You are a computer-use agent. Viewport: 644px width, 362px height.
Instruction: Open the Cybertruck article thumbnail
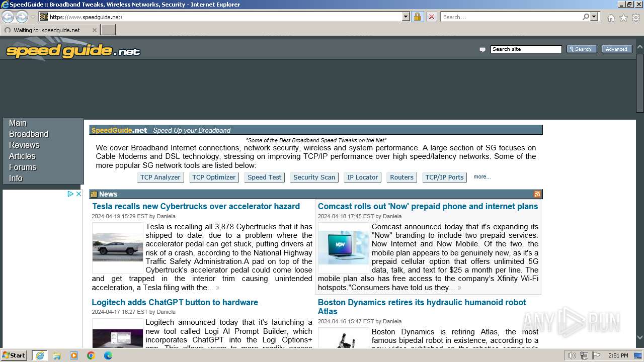tap(118, 248)
